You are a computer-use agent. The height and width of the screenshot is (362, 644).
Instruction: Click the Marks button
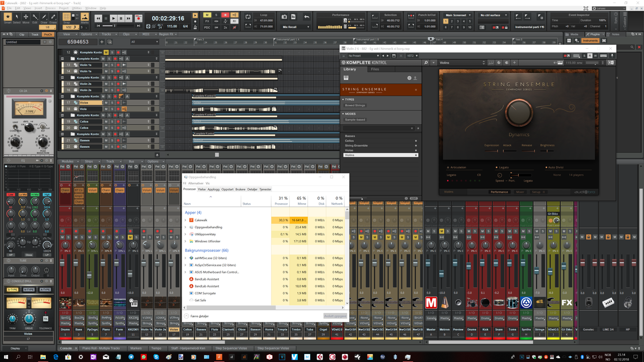coord(85,18)
